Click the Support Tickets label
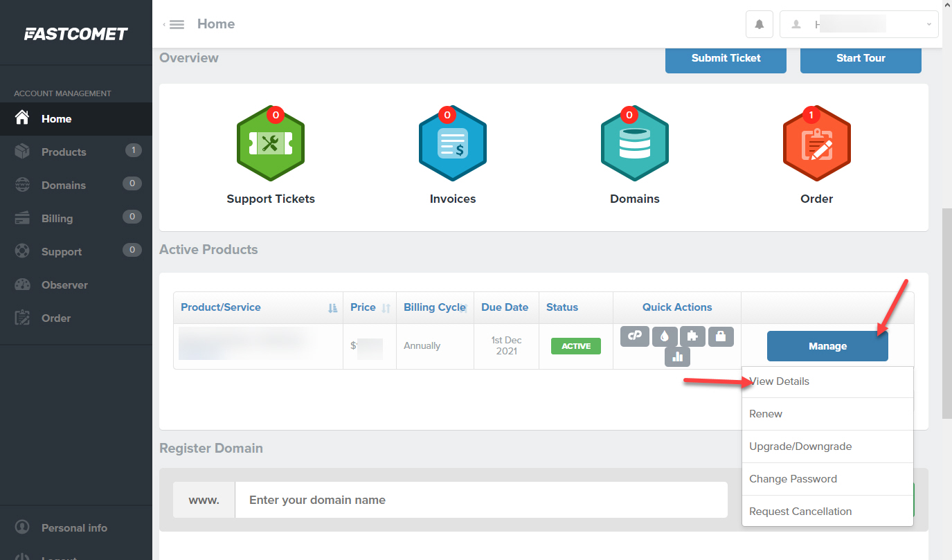 pyautogui.click(x=271, y=199)
